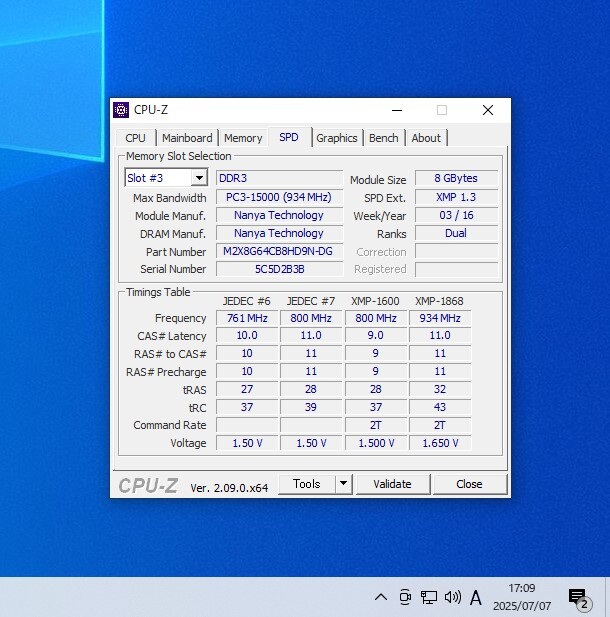The height and width of the screenshot is (617, 610).
Task: Click the XMP-1868 column header
Action: [440, 301]
